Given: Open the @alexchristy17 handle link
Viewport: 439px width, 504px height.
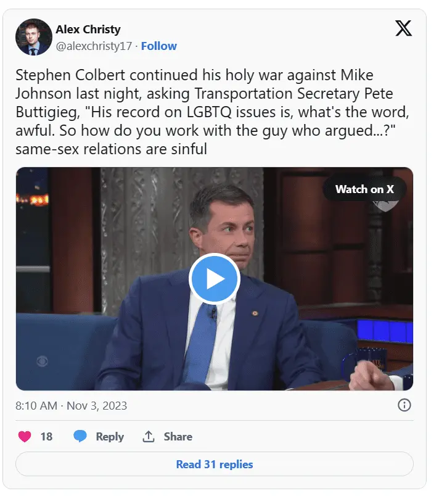Looking at the screenshot, I should 94,46.
